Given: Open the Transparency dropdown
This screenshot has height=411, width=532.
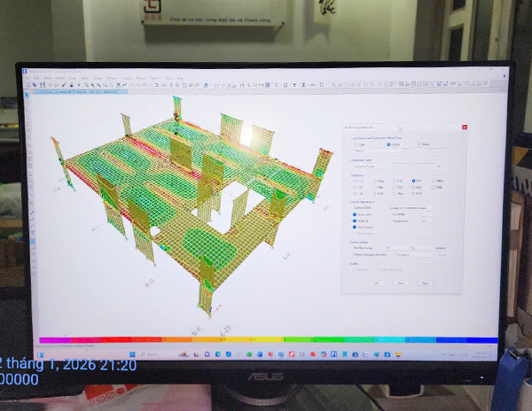Looking at the screenshot, I should coord(428,221).
